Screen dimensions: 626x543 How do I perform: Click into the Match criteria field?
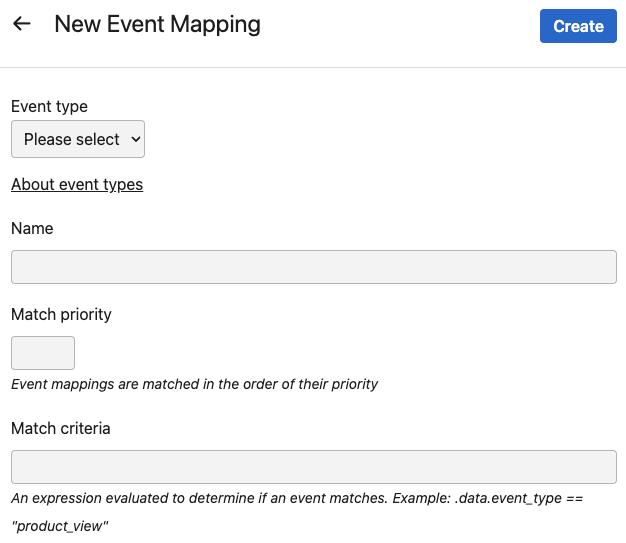[x=314, y=467]
